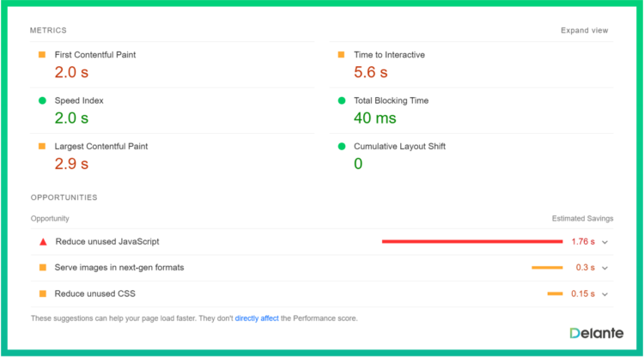Expand the Reduce unused JavaScript chevron
The width and height of the screenshot is (644, 357).
[x=605, y=242]
